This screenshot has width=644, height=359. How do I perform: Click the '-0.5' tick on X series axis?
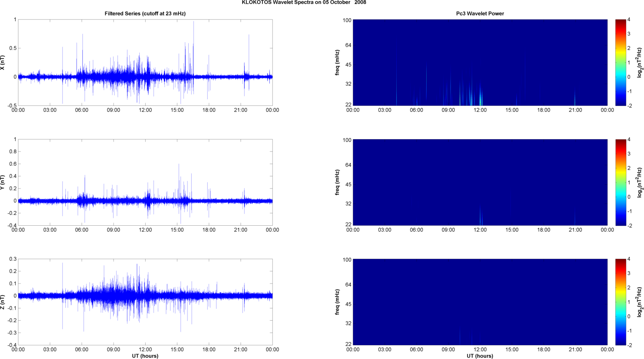tap(12, 105)
